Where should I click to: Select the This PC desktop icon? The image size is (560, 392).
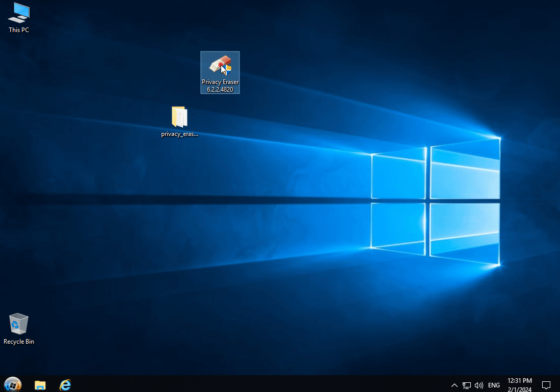pyautogui.click(x=18, y=18)
